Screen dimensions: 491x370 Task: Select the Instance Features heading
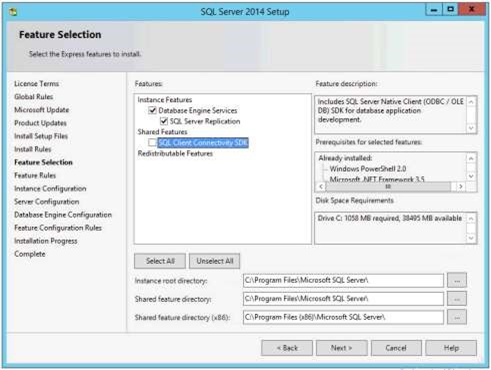pos(165,100)
